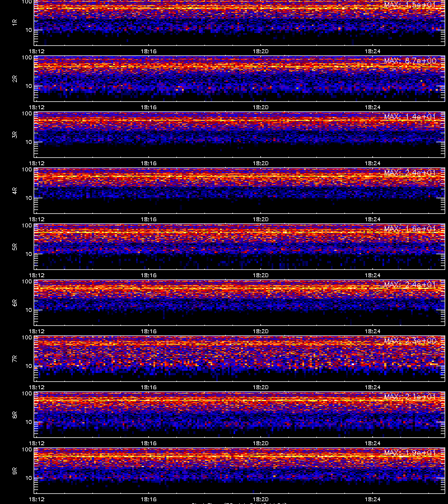Select the '5R' vertical axis label
This screenshot has width=448, height=504.
tap(15, 246)
